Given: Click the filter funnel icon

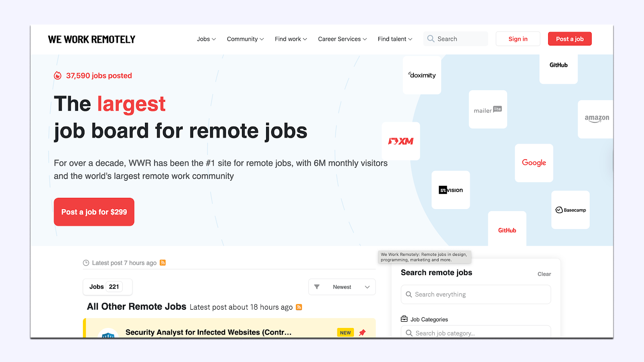Looking at the screenshot, I should pos(317,287).
